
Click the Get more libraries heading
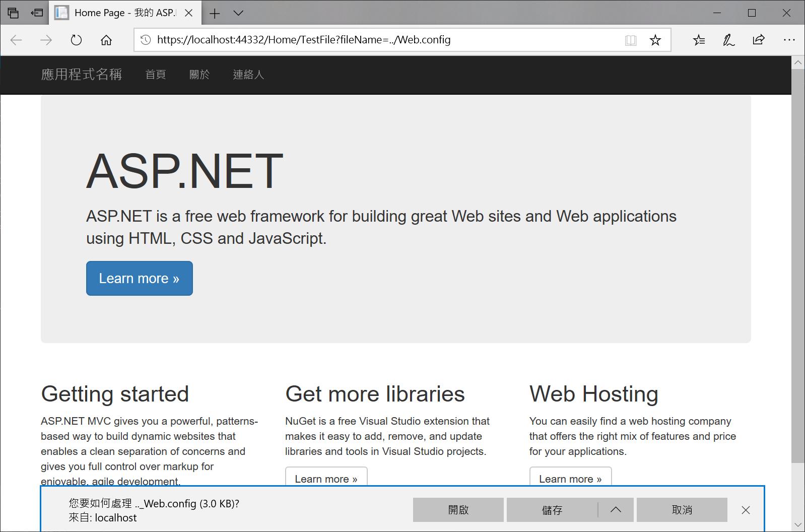pos(375,394)
